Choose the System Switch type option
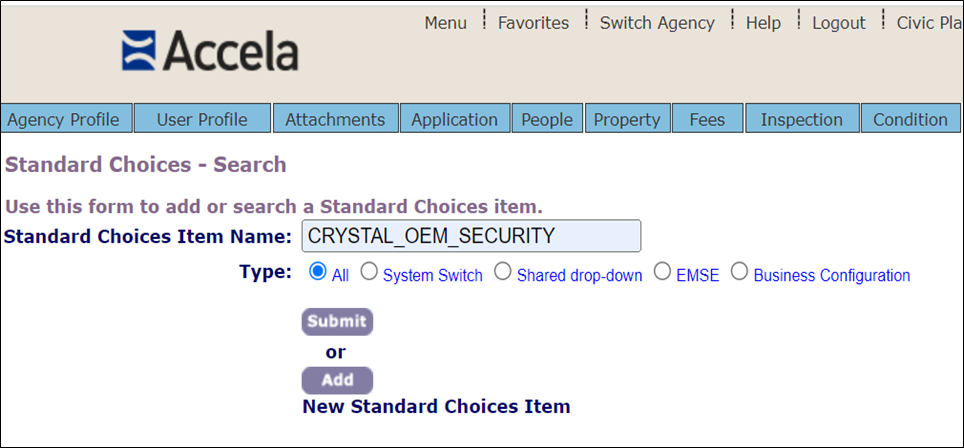The image size is (964, 448). pos(369,271)
